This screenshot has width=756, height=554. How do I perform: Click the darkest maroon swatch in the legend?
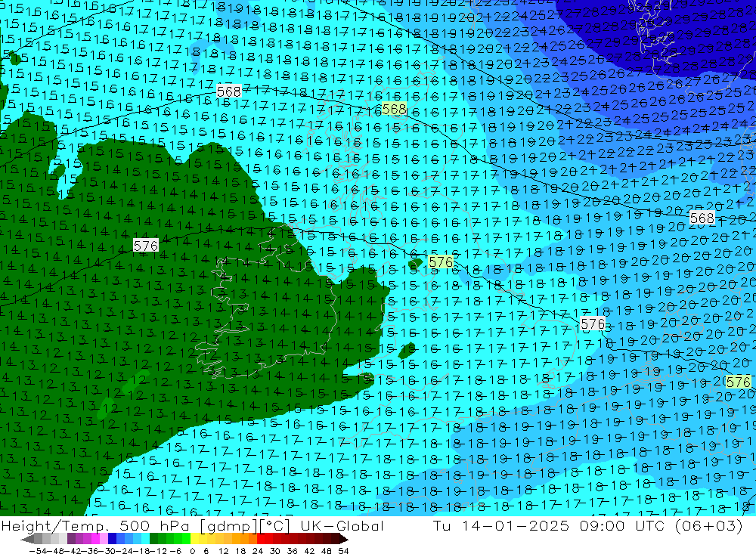(336, 539)
